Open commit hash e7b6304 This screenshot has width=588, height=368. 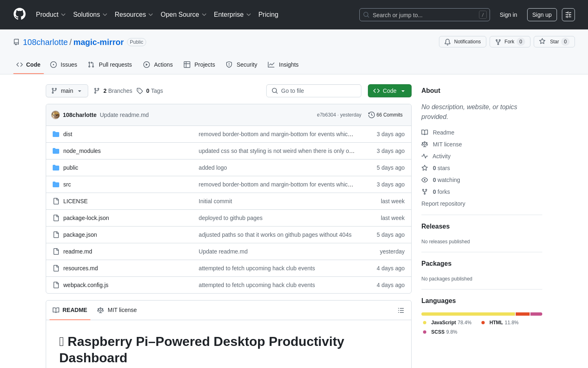pyautogui.click(x=326, y=115)
